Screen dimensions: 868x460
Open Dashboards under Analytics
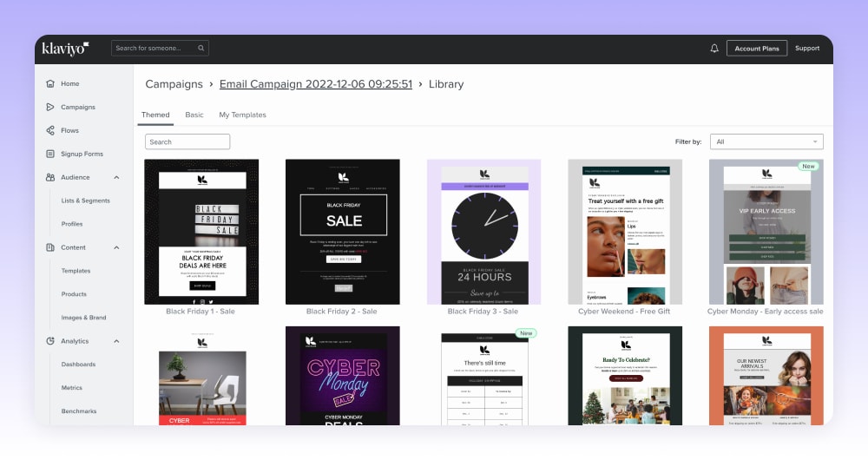point(78,365)
